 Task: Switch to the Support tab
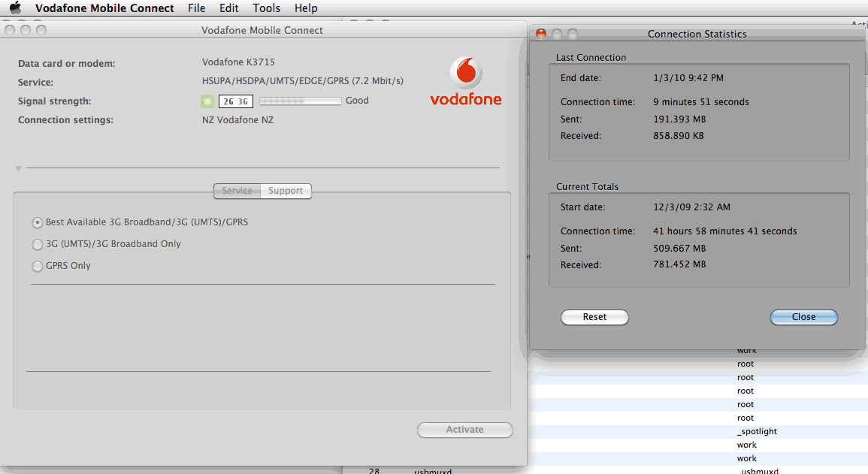286,191
